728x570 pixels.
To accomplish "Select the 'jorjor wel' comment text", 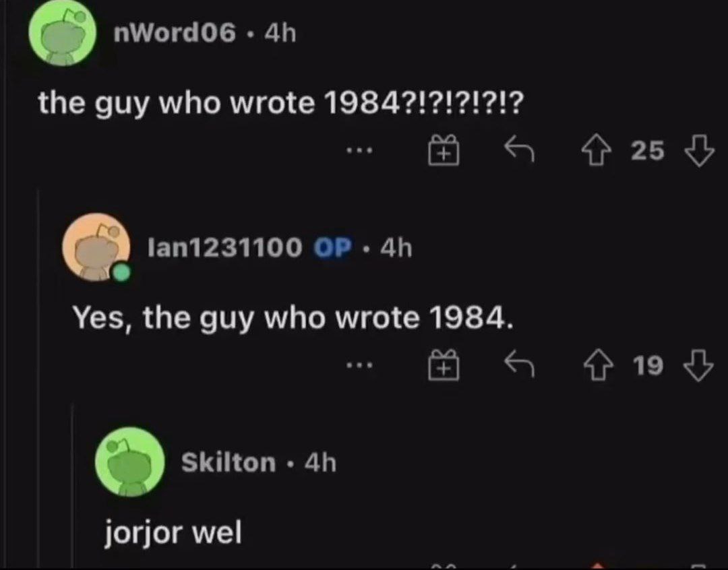I will pyautogui.click(x=173, y=533).
